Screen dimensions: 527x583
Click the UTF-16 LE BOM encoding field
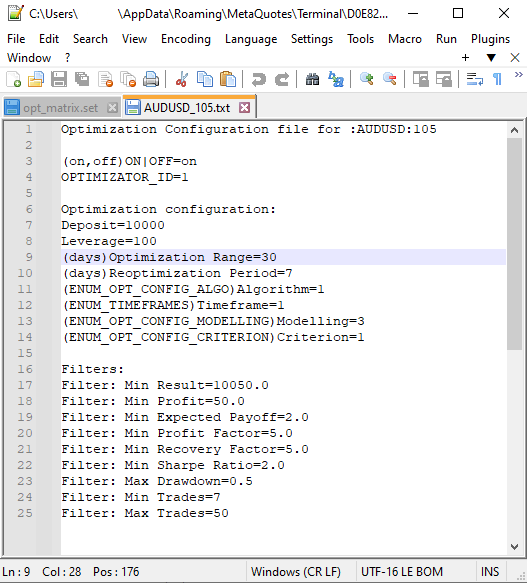pyautogui.click(x=402, y=571)
